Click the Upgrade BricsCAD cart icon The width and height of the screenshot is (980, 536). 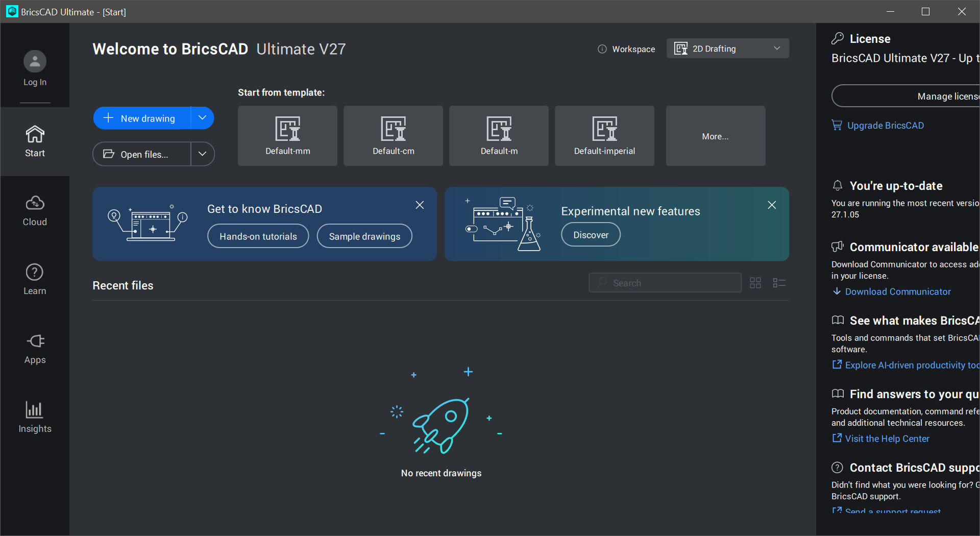click(x=837, y=125)
